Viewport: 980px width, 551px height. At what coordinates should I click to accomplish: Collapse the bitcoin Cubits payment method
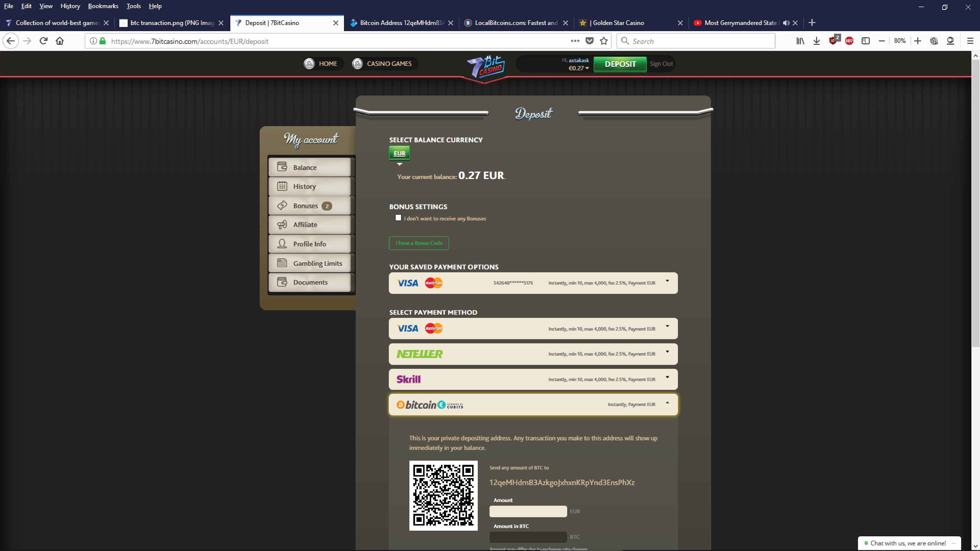tap(533, 405)
